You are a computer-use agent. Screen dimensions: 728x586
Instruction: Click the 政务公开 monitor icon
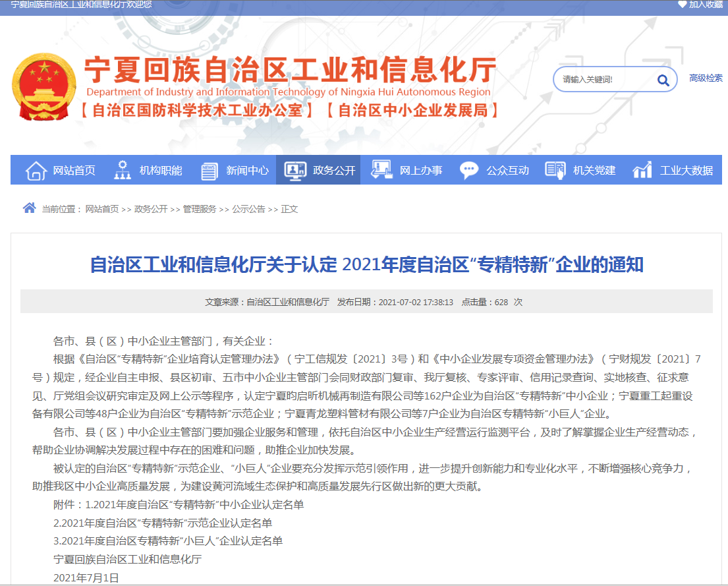[296, 170]
